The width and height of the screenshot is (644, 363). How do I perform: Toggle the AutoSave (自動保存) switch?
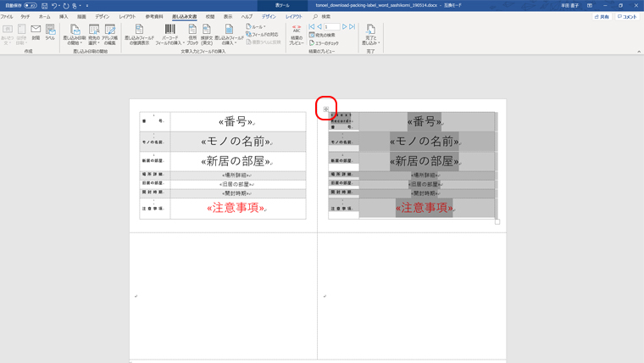pos(31,5)
